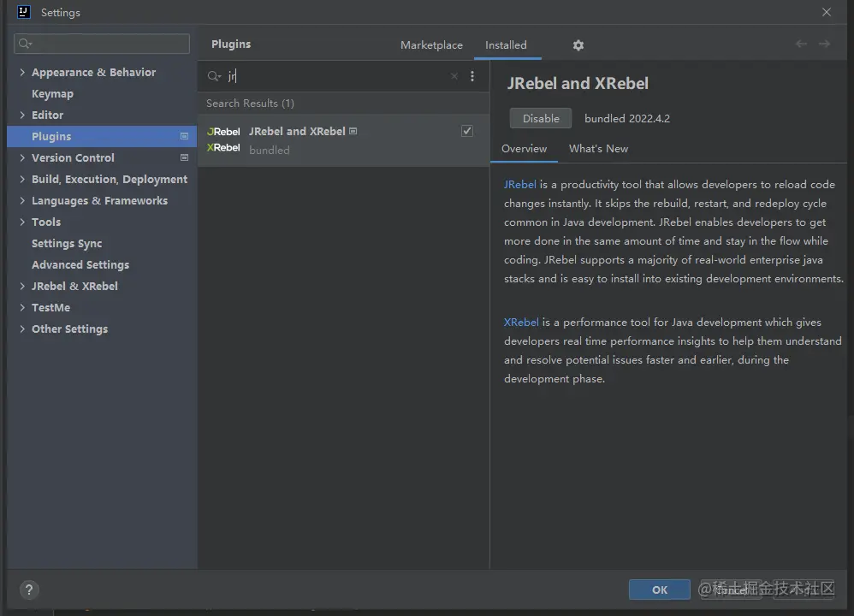The width and height of the screenshot is (854, 616).
Task: Expand the Tools section
Action: [22, 222]
